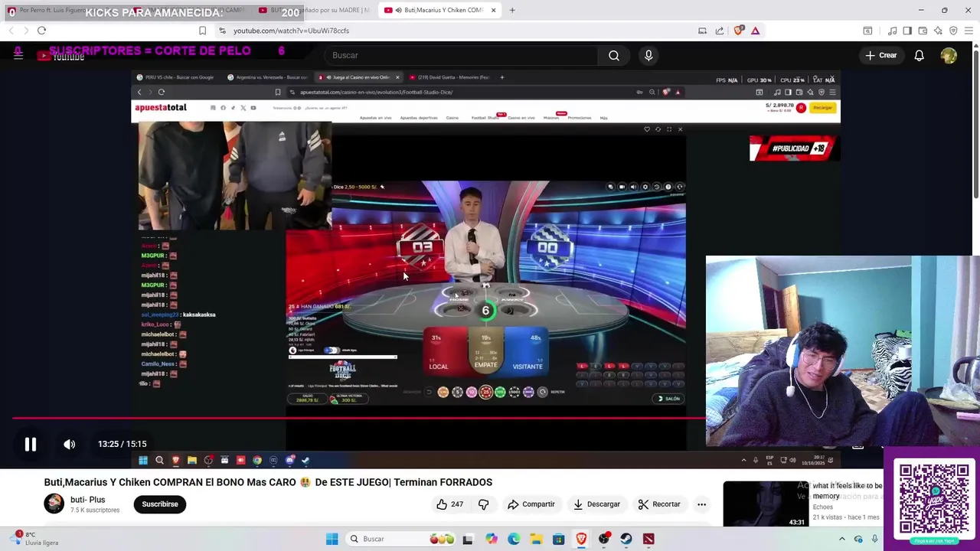Reload the page in the browser
Image resolution: width=980 pixels, height=551 pixels.
pos(41,31)
